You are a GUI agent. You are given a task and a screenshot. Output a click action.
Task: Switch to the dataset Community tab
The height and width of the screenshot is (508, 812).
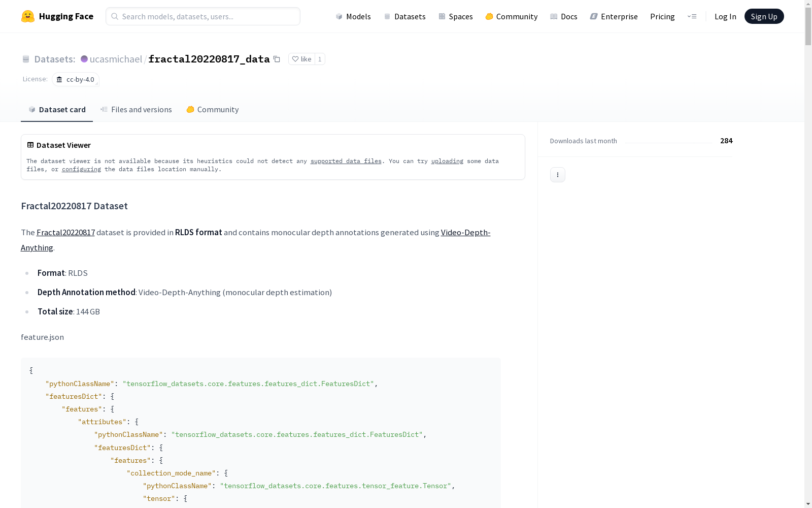(x=213, y=110)
